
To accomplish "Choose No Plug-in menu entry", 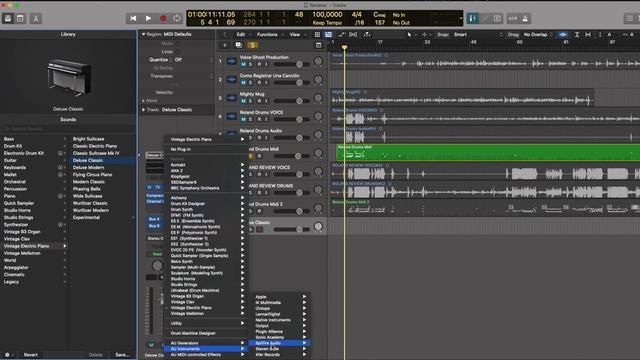I will tap(206, 149).
